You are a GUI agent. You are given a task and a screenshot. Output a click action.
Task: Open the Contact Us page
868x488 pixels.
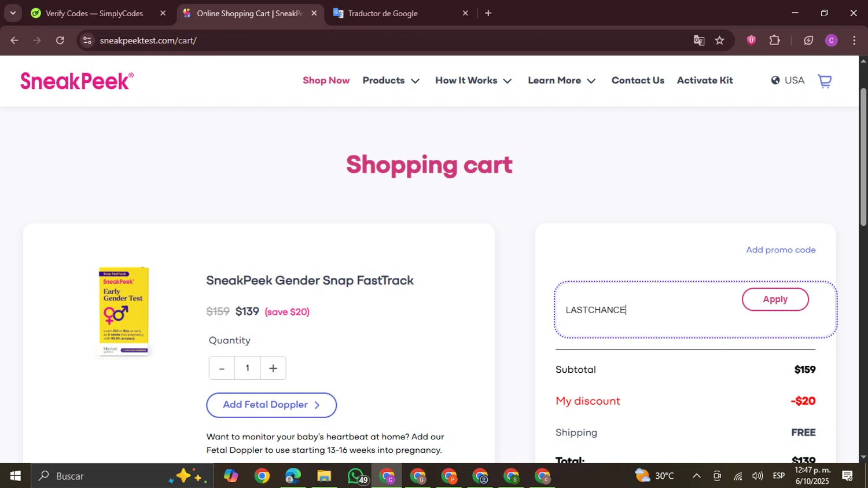[638, 80]
